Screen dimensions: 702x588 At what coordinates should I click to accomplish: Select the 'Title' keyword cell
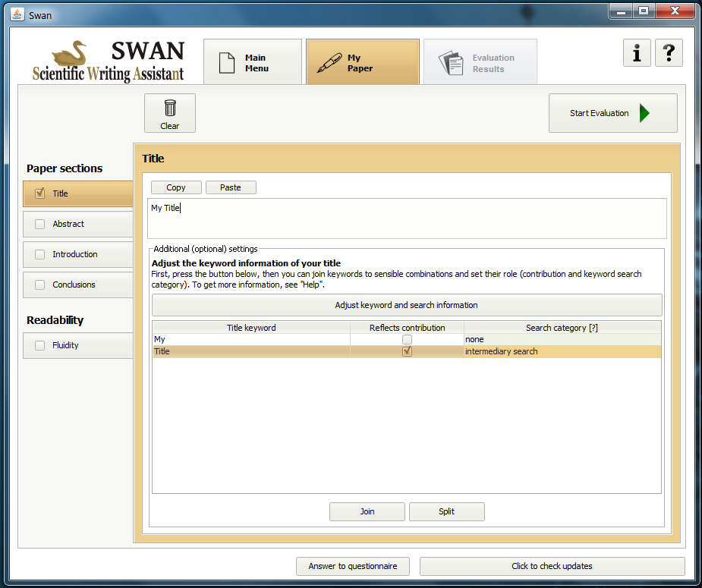251,351
